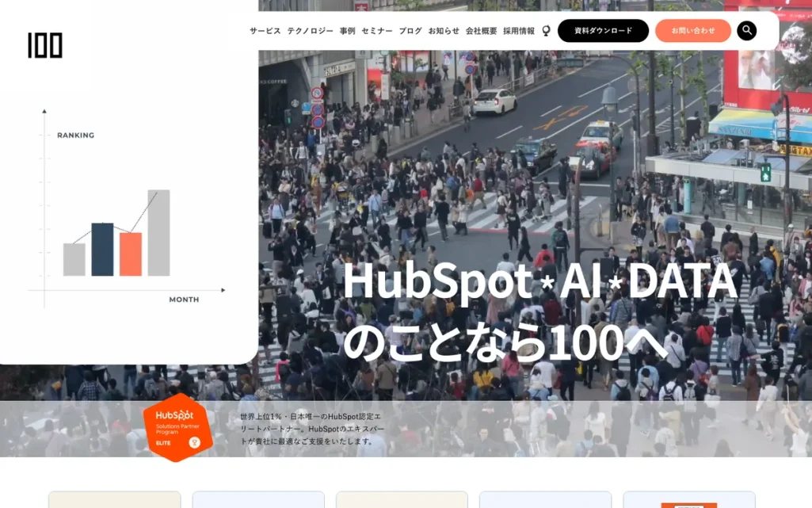Click the orange chart bar
The width and height of the screenshot is (812, 508).
(131, 254)
